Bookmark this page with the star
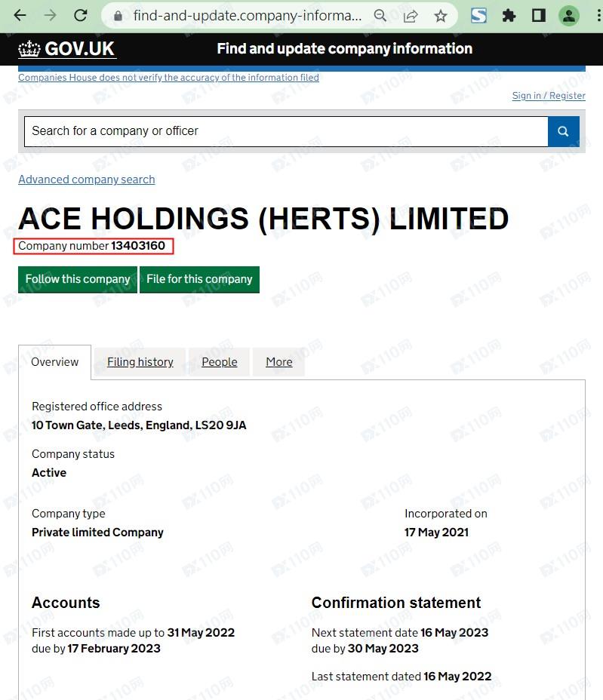This screenshot has height=700, width=603. tap(441, 16)
